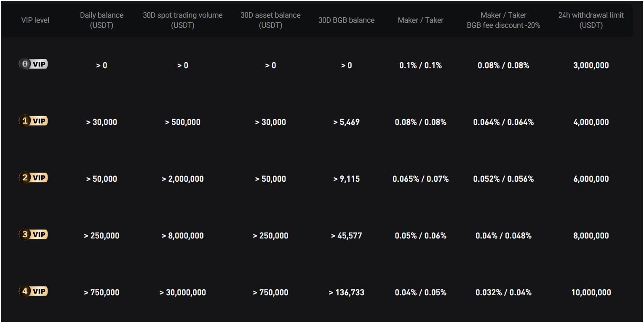Image resolution: width=644 pixels, height=323 pixels.
Task: Click the numbered circle on VIP 4 badge
Action: point(25,291)
